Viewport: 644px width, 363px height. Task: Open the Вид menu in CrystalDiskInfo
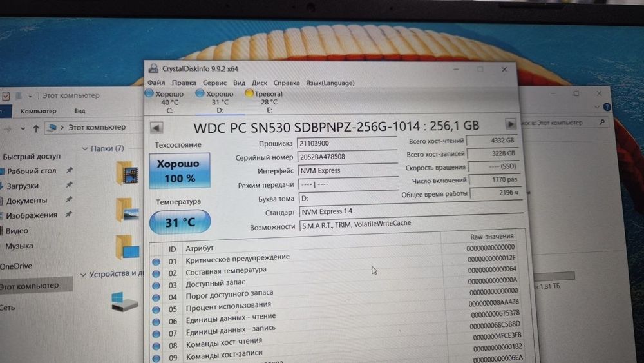click(239, 83)
